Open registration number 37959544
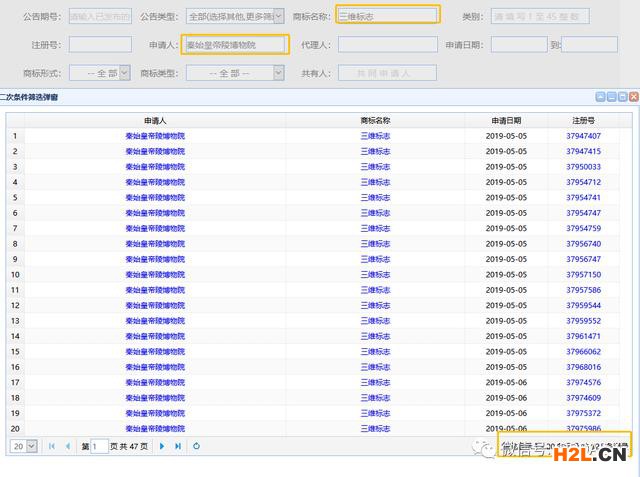This screenshot has height=477, width=640. point(583,305)
